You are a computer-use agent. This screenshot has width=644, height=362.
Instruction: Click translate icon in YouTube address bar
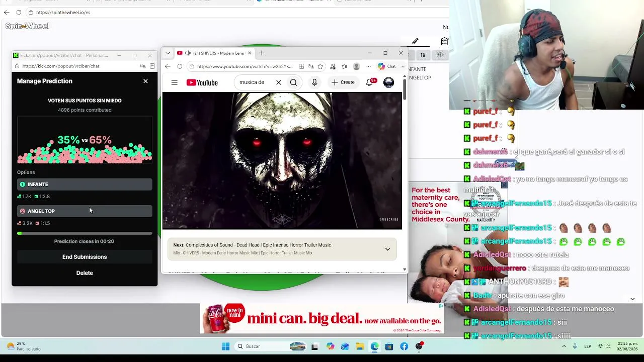pos(311,66)
